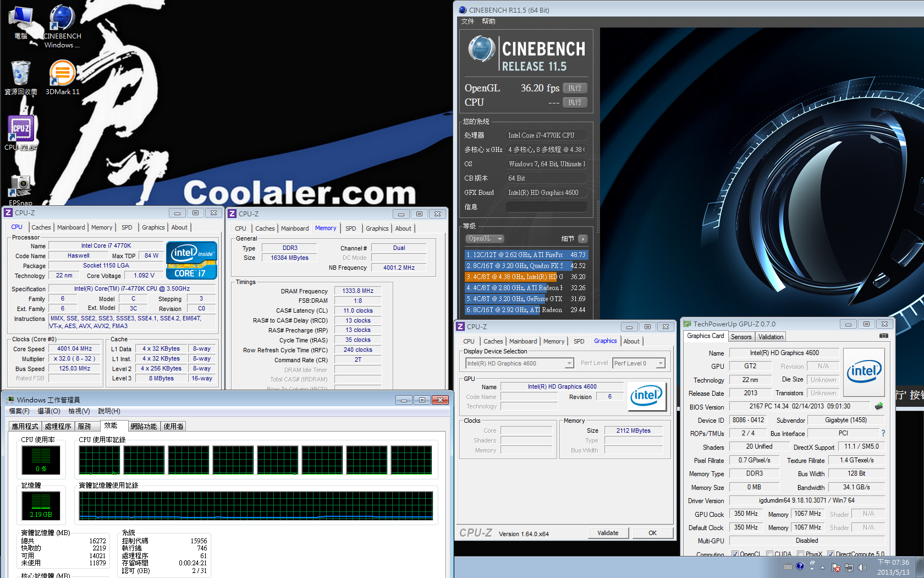Viewport: 924px width, 578px height.
Task: Click the CINEBENCH Release 11.5 logo
Action: pyautogui.click(x=526, y=54)
